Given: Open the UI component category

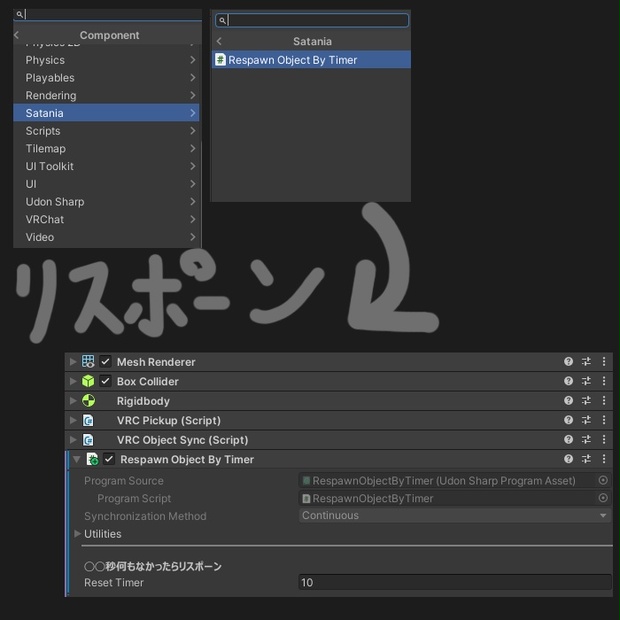Looking at the screenshot, I should (106, 184).
